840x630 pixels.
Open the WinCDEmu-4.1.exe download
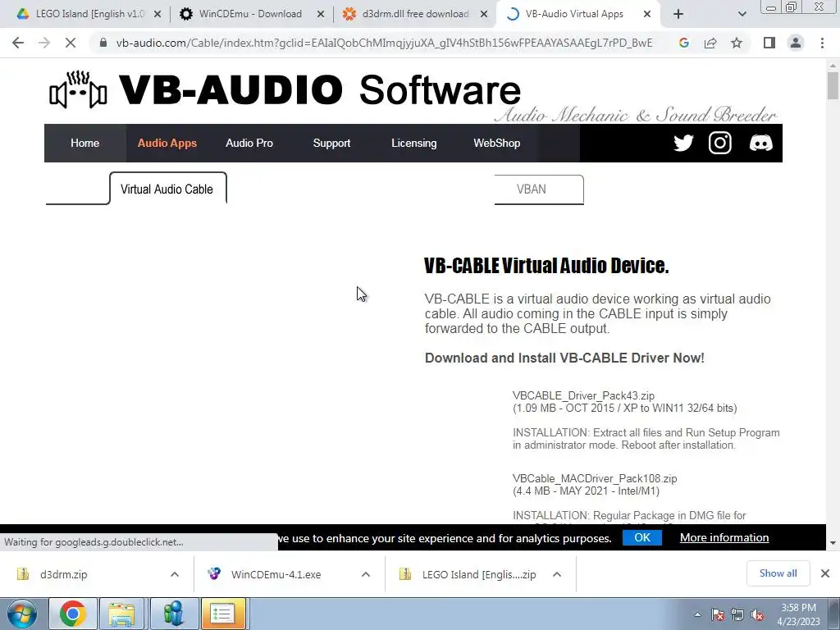point(276,574)
